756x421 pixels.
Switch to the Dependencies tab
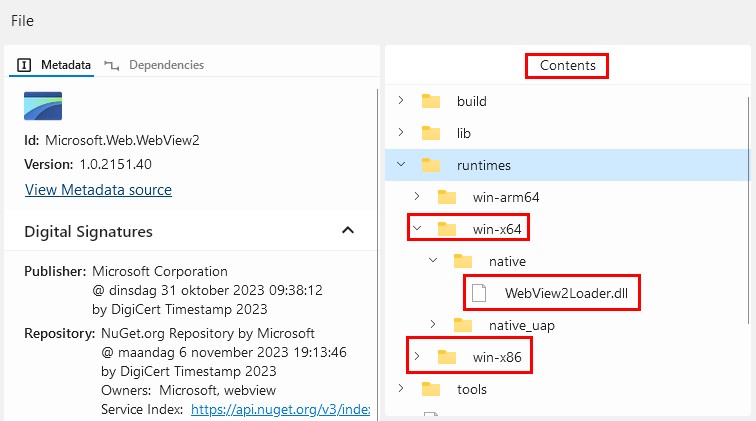pyautogui.click(x=154, y=65)
